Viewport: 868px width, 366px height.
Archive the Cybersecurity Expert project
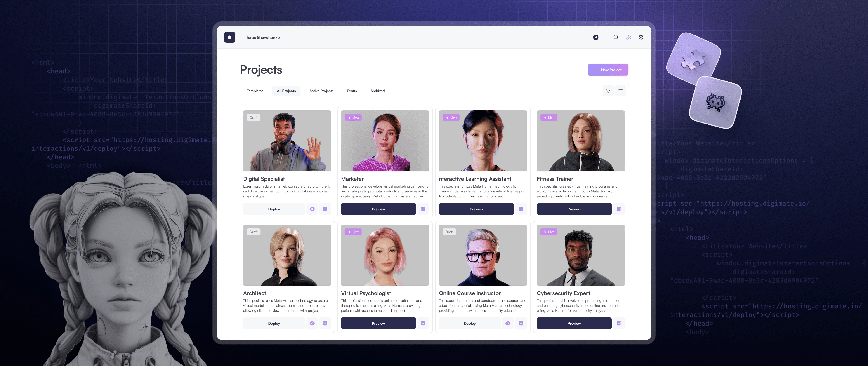pos(619,323)
